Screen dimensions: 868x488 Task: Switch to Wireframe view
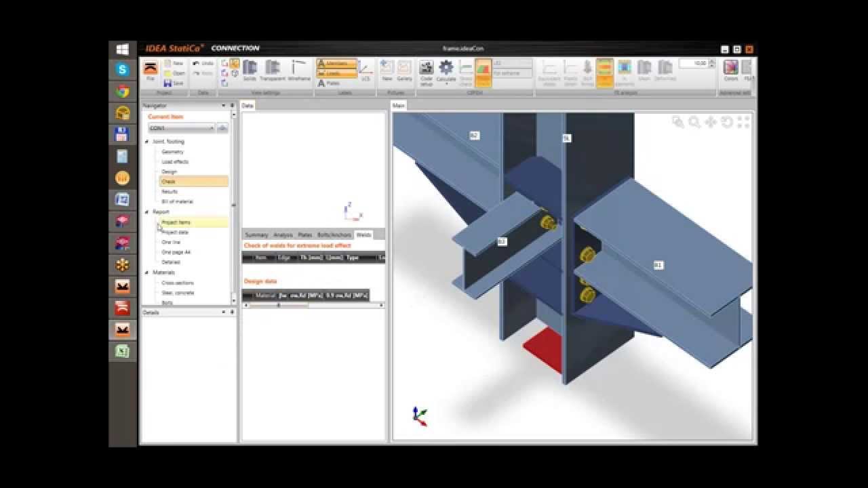coord(299,70)
